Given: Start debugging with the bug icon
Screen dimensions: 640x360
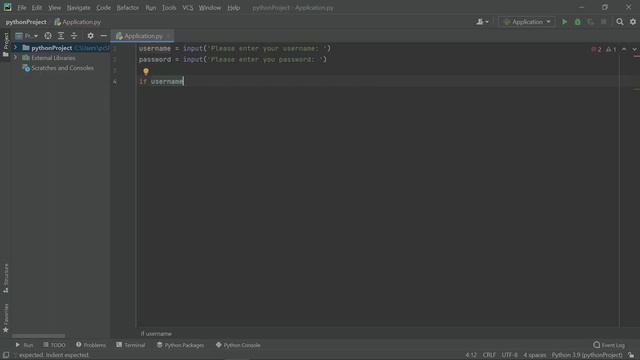Looking at the screenshot, I should point(578,22).
